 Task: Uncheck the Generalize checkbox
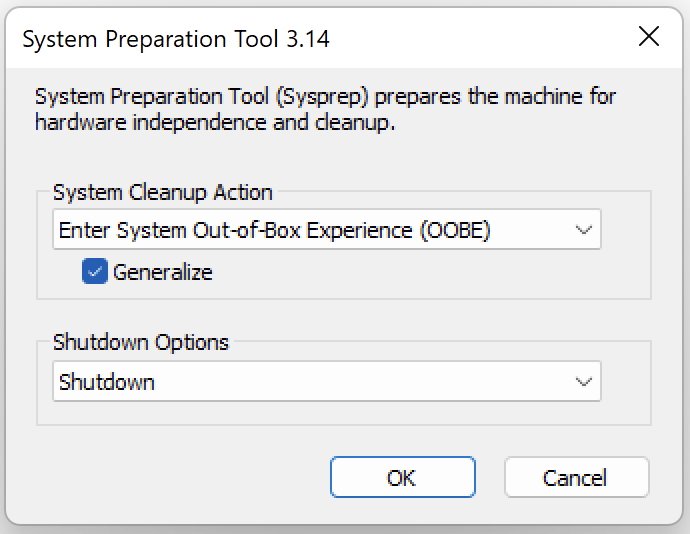(x=95, y=271)
